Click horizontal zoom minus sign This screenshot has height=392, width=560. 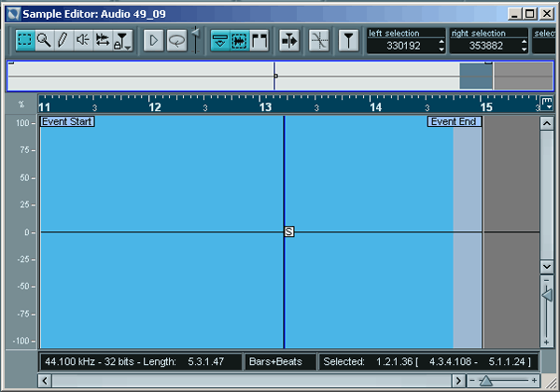472,381
